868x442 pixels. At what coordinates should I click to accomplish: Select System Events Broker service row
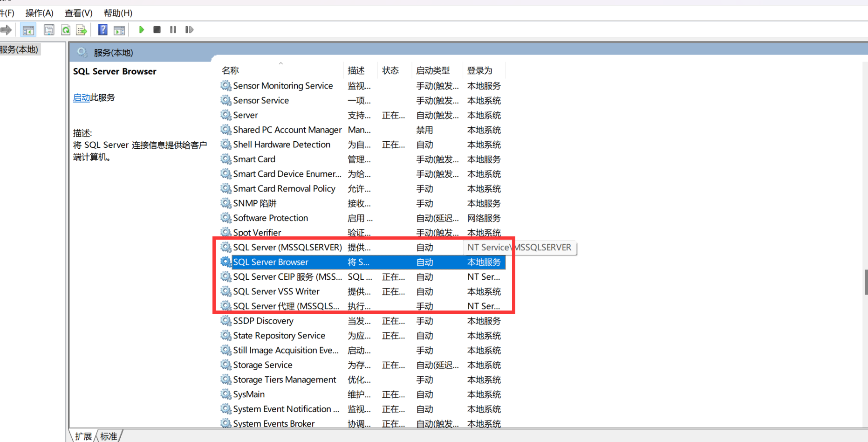click(362, 423)
